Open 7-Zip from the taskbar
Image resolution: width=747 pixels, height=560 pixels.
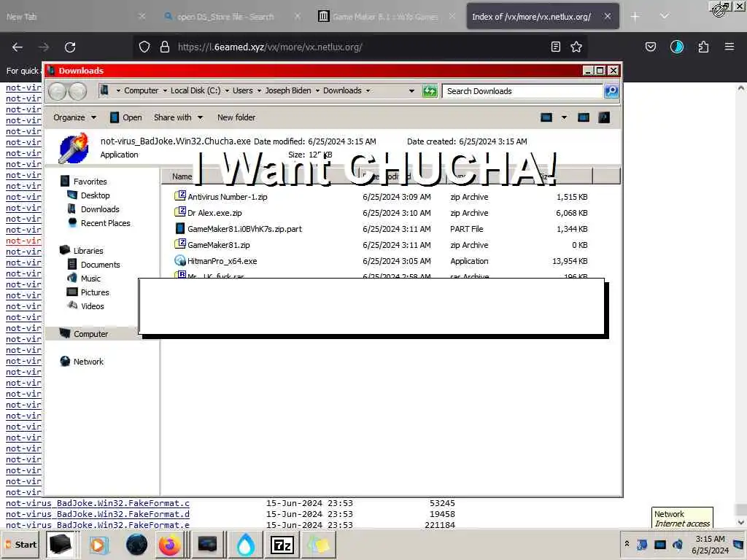[282, 545]
